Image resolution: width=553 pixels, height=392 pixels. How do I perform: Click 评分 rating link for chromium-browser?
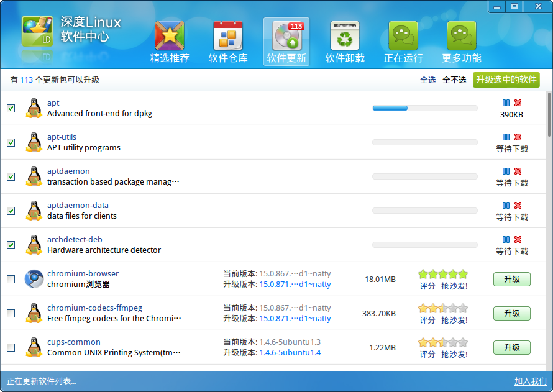coord(427,286)
